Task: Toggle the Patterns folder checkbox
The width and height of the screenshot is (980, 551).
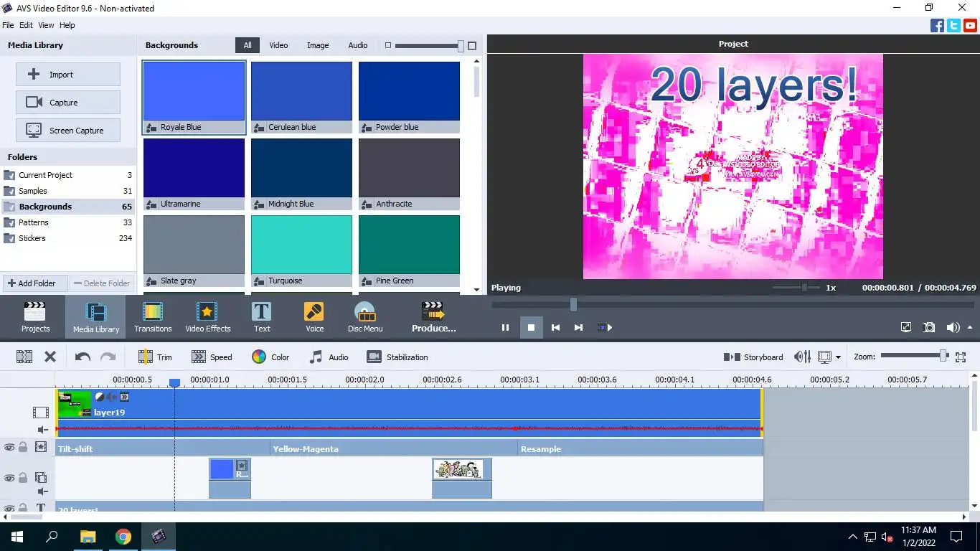Action: coord(9,222)
